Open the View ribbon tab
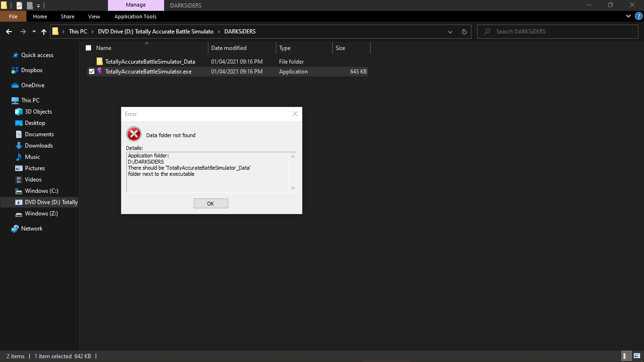This screenshot has height=362, width=644. (x=94, y=16)
